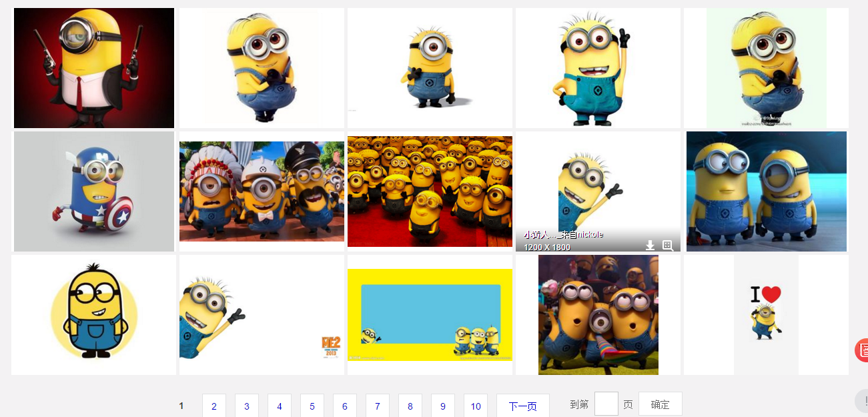Focus the jump-to-page number input field
The height and width of the screenshot is (417, 868).
coord(606,404)
